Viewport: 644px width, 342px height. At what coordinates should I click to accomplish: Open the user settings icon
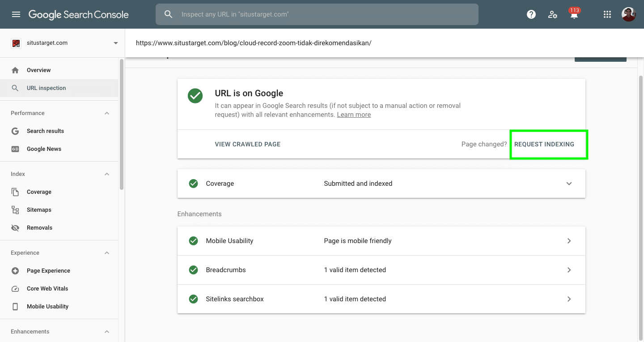(x=553, y=14)
